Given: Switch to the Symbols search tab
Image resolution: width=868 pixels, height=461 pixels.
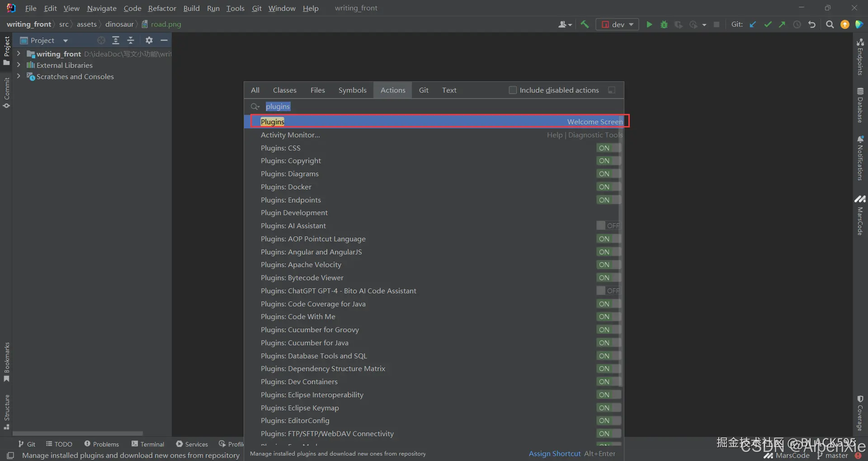Looking at the screenshot, I should tap(352, 90).
